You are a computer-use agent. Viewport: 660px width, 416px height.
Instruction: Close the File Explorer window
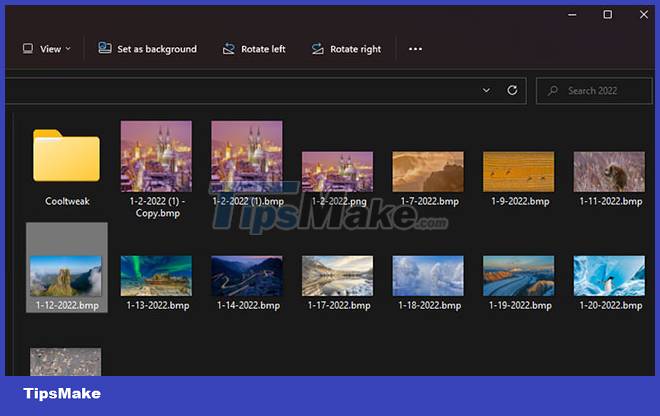coord(644,15)
